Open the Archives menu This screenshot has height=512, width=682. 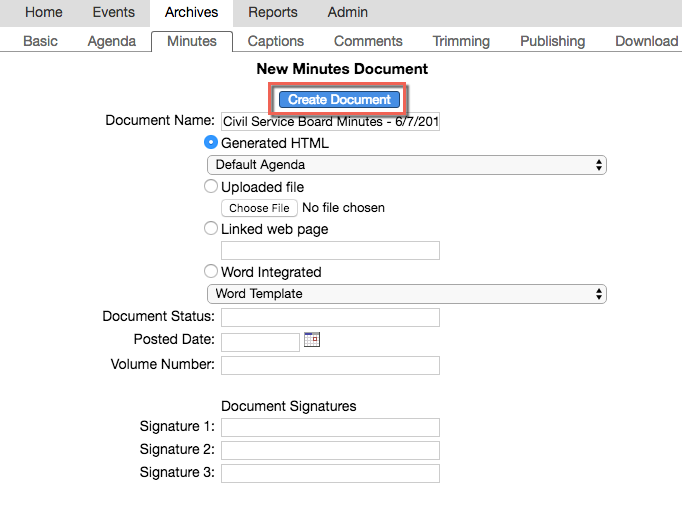point(191,12)
